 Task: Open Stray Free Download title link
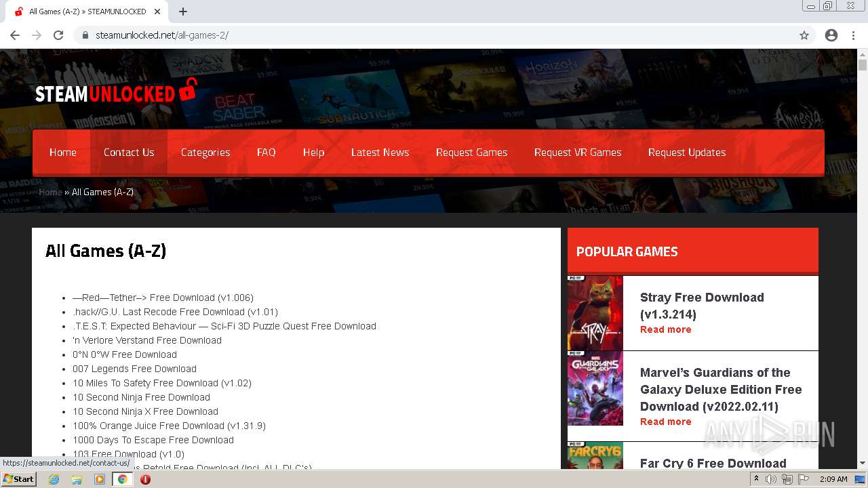pos(702,306)
